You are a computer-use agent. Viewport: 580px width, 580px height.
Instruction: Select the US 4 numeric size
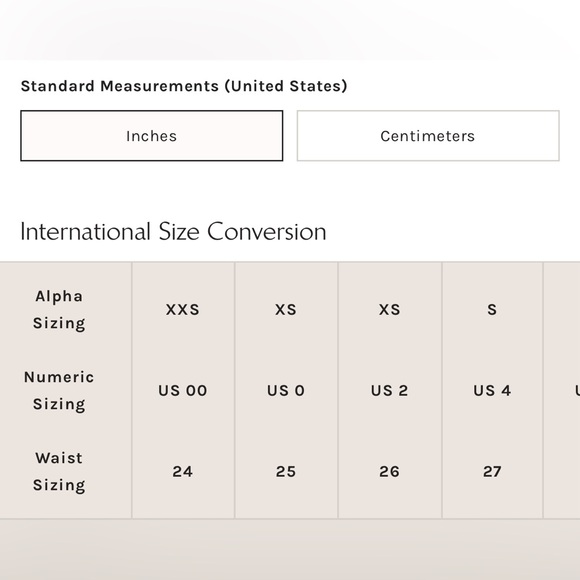pyautogui.click(x=492, y=391)
